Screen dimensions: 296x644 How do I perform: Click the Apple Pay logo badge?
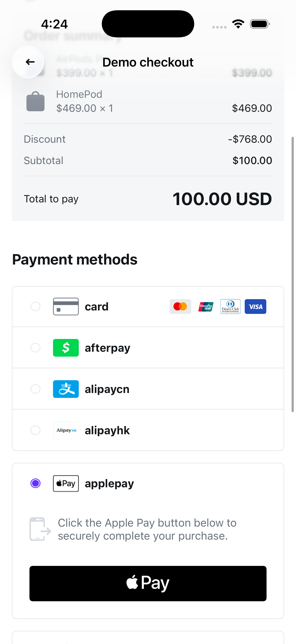pos(66,484)
